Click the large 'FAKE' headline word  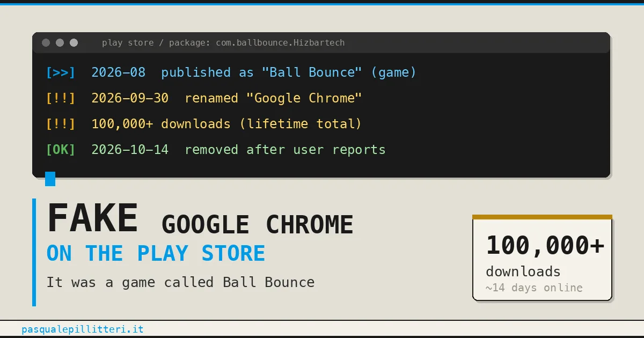tap(93, 218)
